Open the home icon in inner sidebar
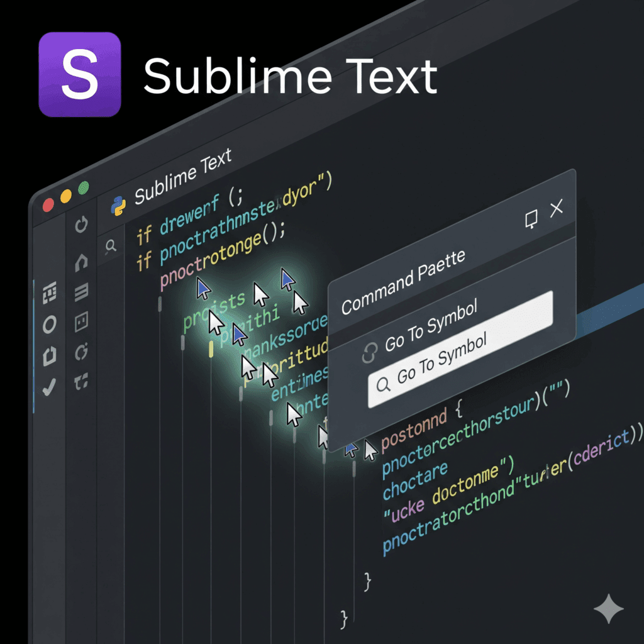 click(81, 262)
